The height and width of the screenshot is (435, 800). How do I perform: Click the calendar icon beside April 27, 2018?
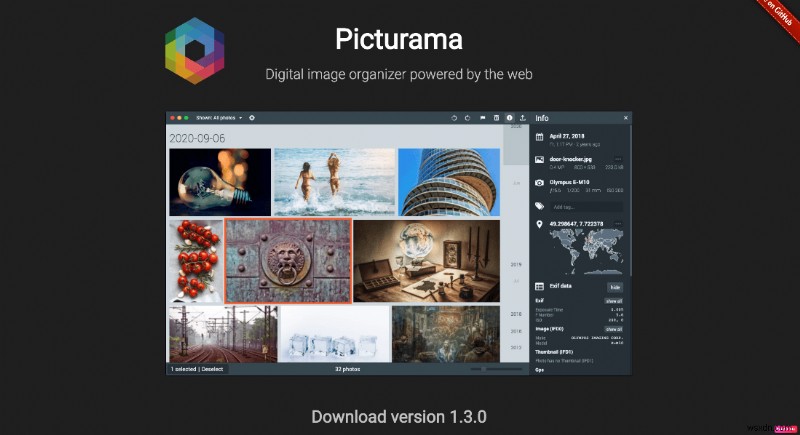tap(539, 137)
